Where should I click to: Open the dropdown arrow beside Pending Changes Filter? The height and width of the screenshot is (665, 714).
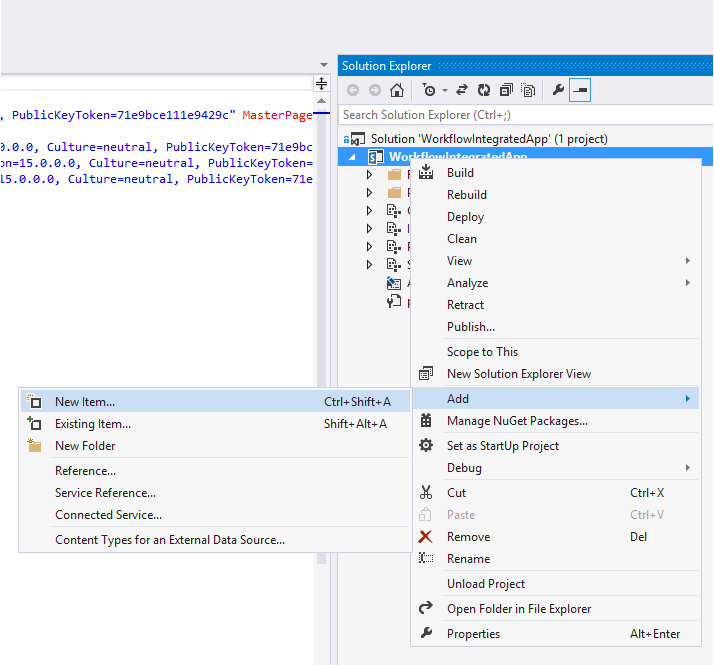click(x=445, y=90)
